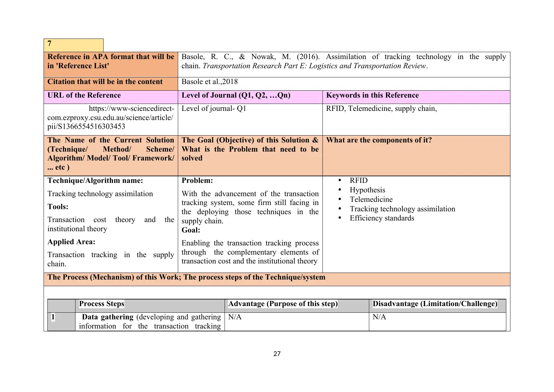
Task: Click the 'Process Steps' column header
Action: (150, 306)
